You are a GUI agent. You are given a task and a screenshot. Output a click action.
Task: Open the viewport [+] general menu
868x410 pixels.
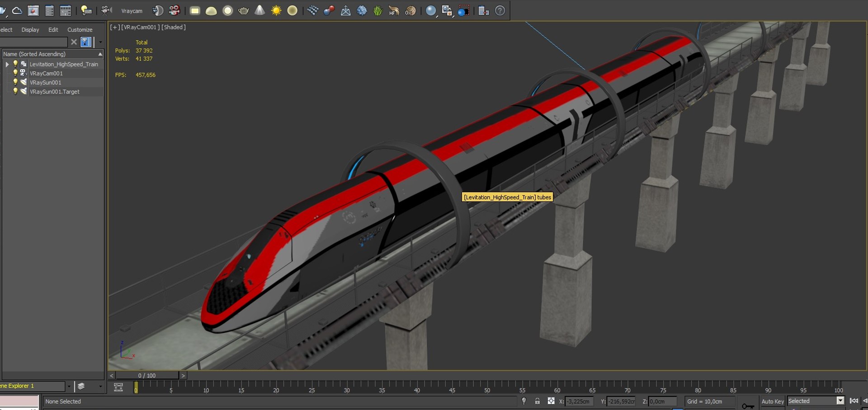115,27
